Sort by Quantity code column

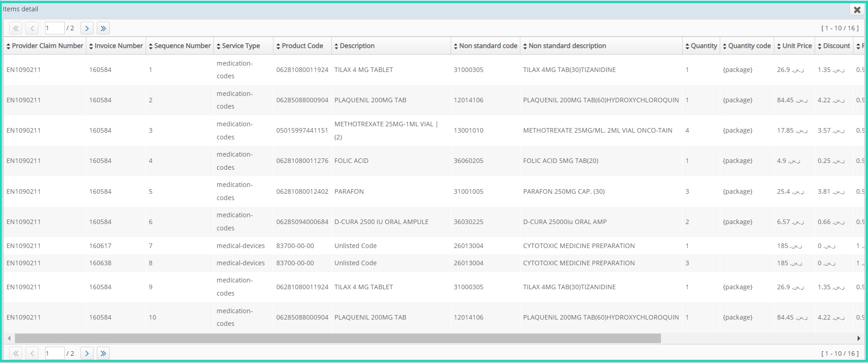(747, 46)
